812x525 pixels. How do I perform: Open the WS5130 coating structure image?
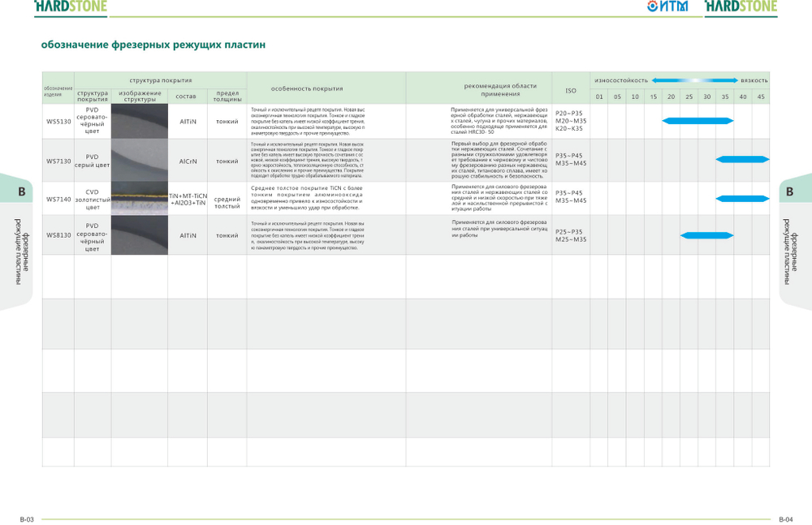coord(140,121)
